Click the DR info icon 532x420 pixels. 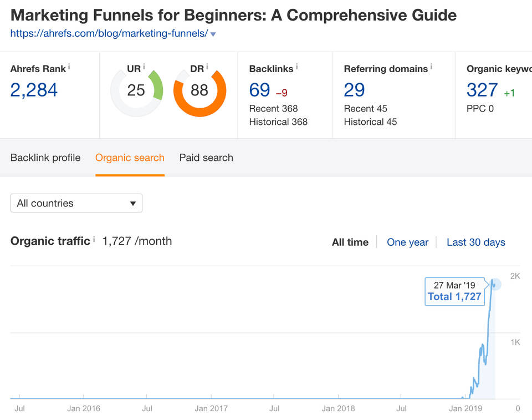point(207,67)
